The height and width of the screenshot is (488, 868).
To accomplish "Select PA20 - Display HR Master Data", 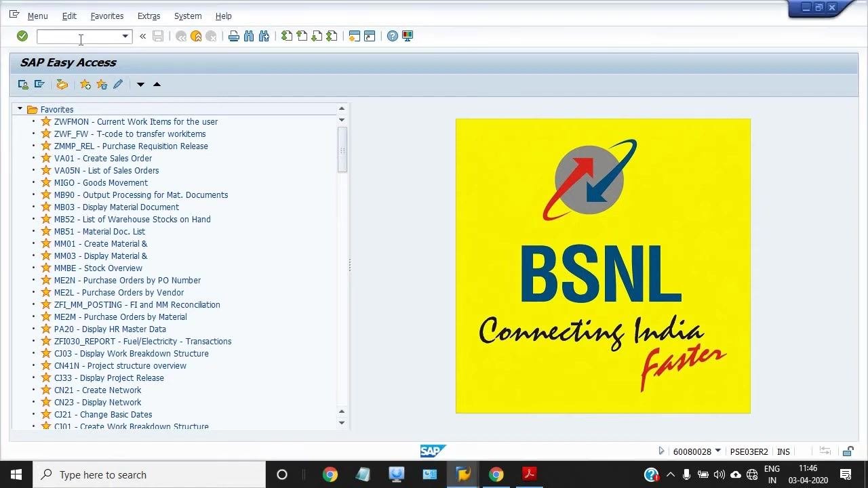I will pos(110,329).
